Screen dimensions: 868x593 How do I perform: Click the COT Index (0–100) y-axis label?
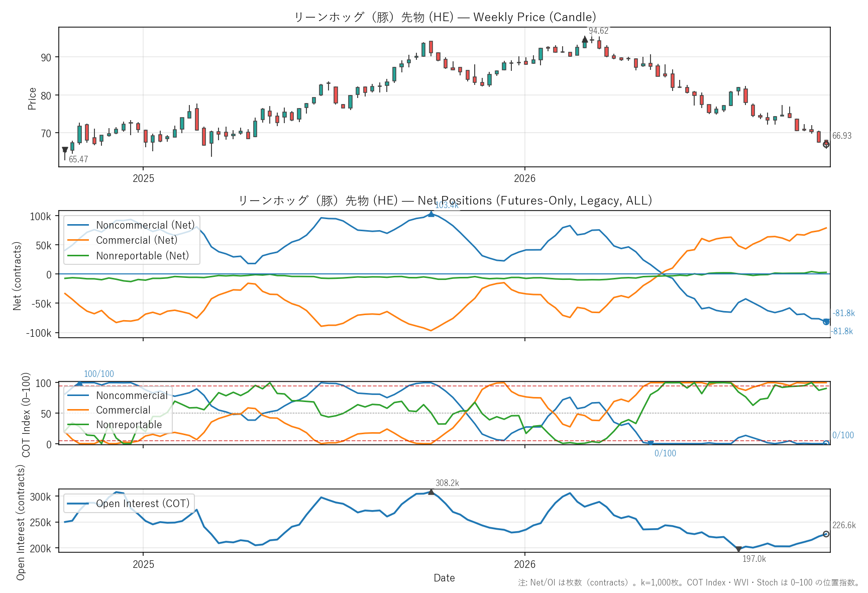26,415
